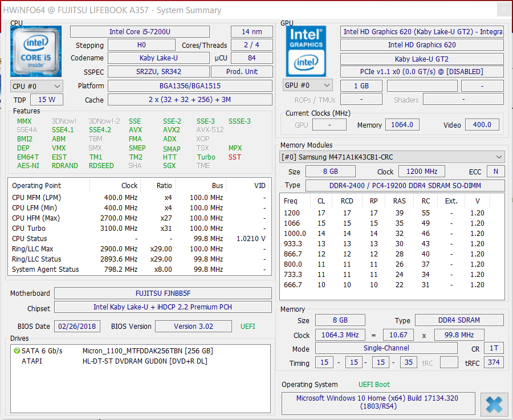Click the SR2ZU, SR342 SSPEC field

[158, 72]
